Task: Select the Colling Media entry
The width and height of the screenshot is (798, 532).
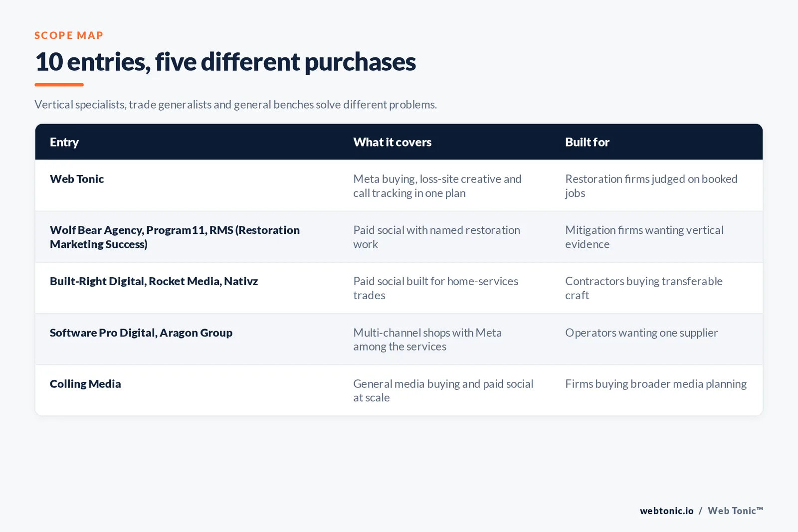Action: (x=85, y=384)
